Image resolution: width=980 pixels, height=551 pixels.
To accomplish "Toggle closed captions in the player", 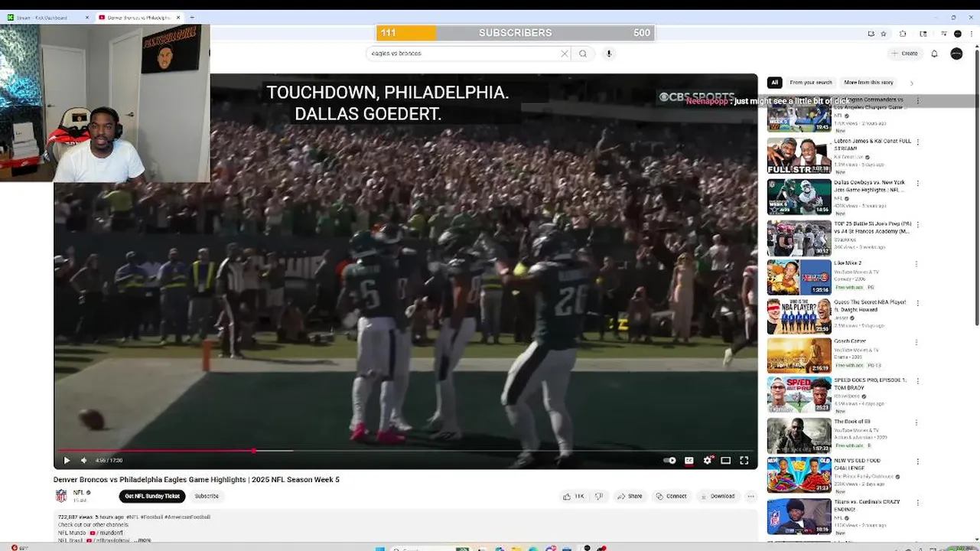I will tap(689, 460).
